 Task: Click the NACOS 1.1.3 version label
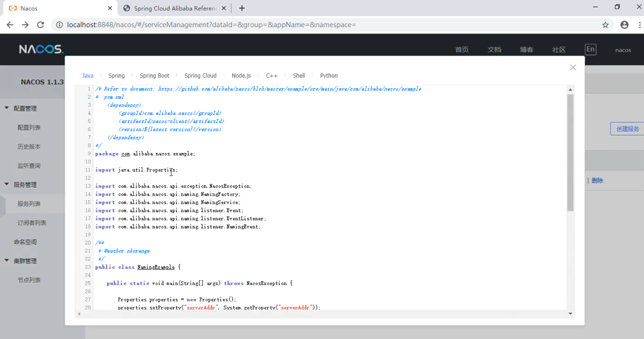point(42,82)
